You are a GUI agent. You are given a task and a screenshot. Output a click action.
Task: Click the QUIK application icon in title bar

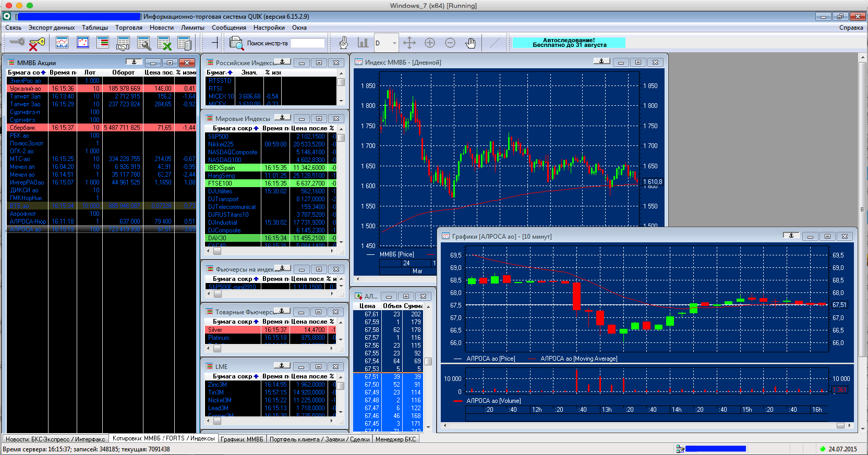click(7, 17)
